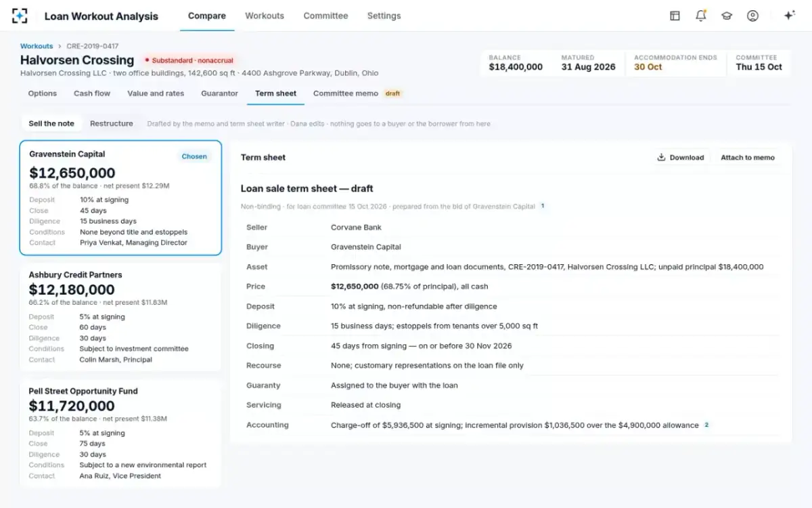Switch to the Compare tab
812x508 pixels.
coord(207,16)
